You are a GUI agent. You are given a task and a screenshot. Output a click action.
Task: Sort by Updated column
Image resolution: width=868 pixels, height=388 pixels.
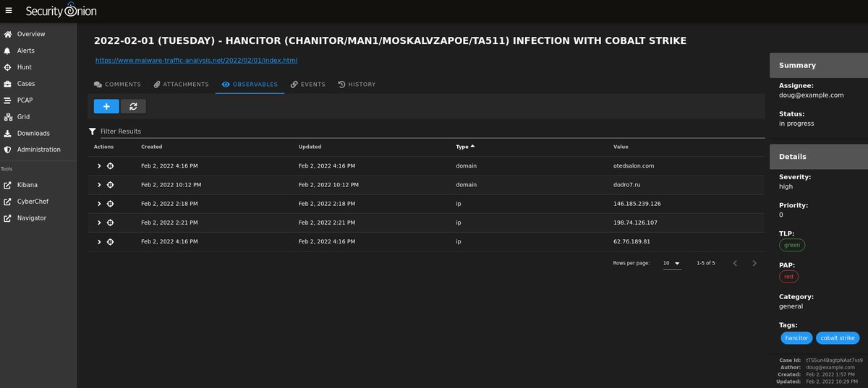pyautogui.click(x=310, y=147)
